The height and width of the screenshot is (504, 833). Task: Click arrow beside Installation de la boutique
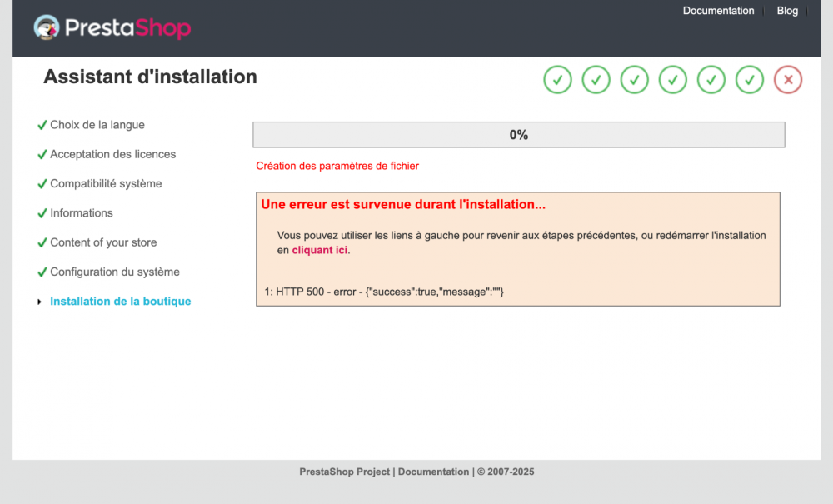(39, 302)
